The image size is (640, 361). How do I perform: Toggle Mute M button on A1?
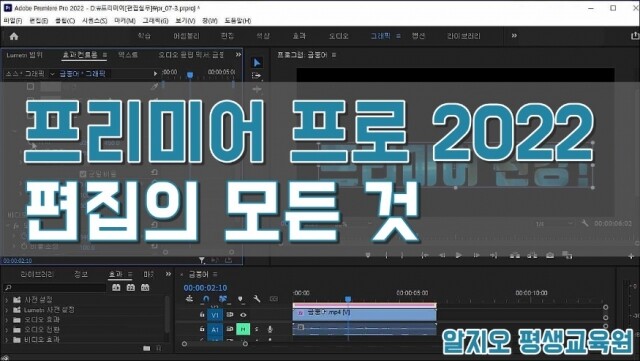[243, 329]
